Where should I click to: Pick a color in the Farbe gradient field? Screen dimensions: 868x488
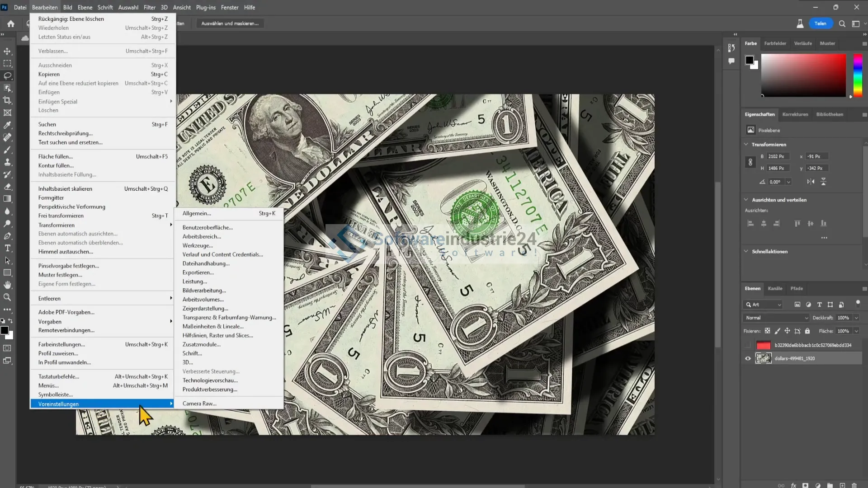click(803, 75)
